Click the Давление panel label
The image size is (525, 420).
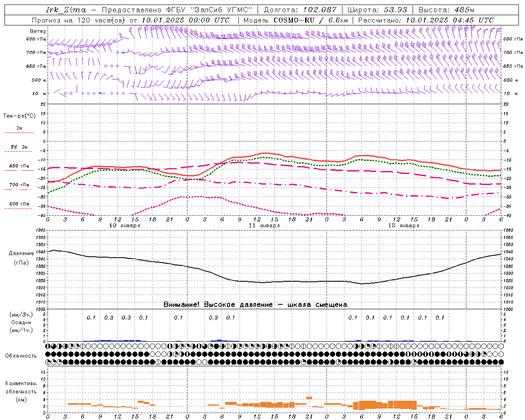[21, 253]
